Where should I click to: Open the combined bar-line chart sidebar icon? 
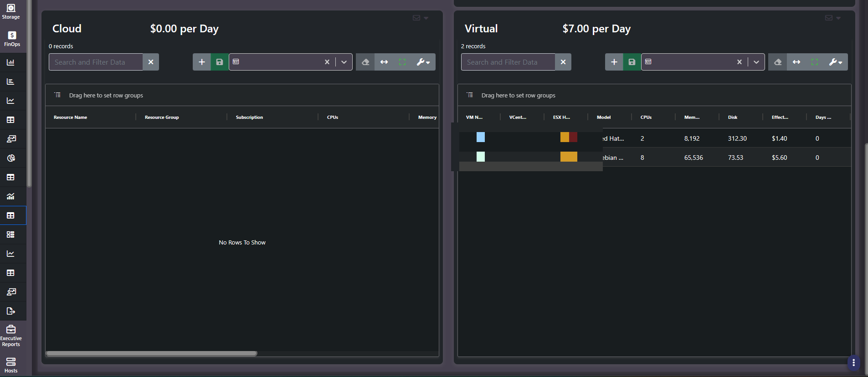pyautogui.click(x=10, y=196)
